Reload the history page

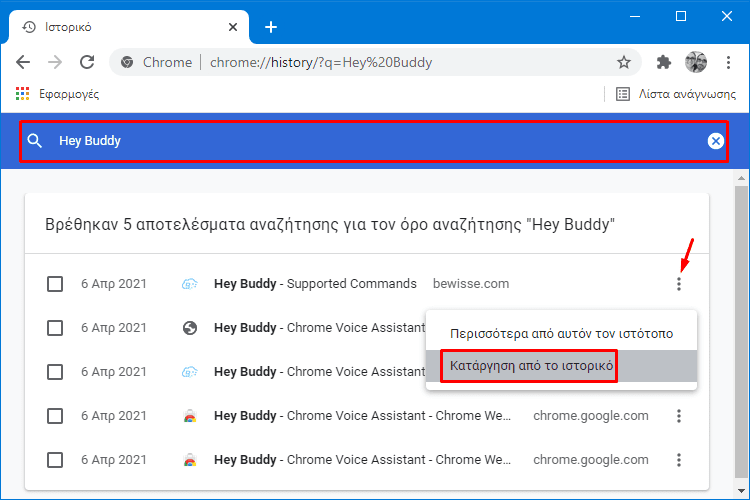[87, 62]
